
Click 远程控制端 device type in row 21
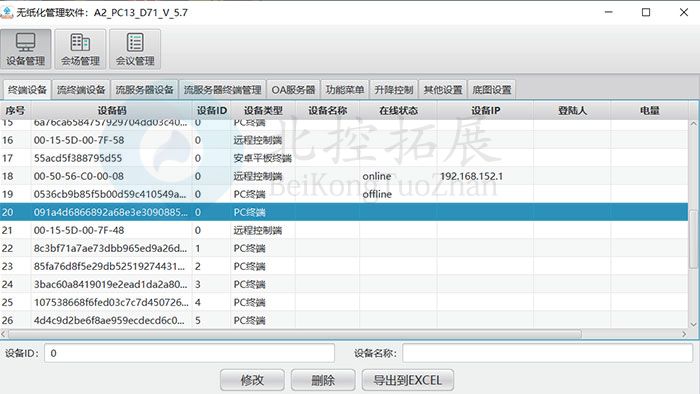click(x=258, y=230)
